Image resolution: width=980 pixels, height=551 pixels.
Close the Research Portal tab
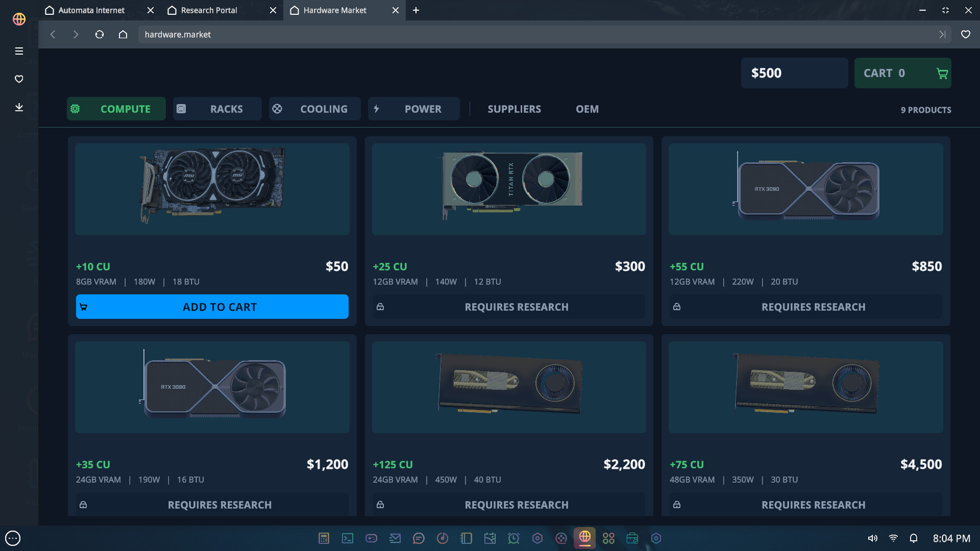pyautogui.click(x=273, y=10)
